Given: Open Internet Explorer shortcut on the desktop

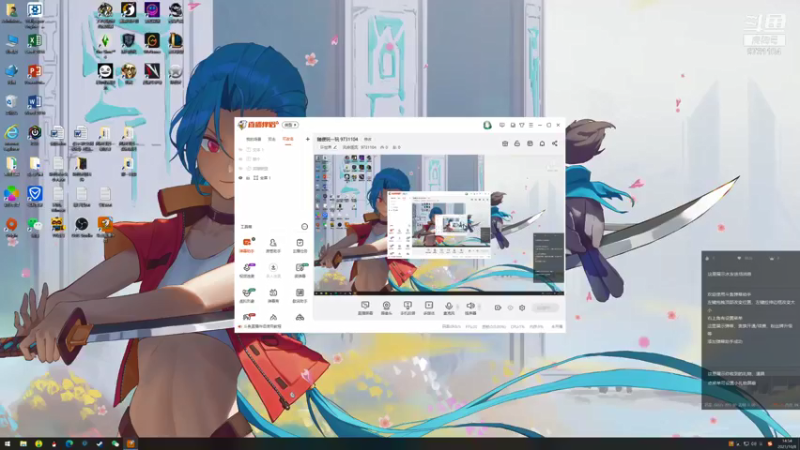Looking at the screenshot, I should pyautogui.click(x=11, y=136).
